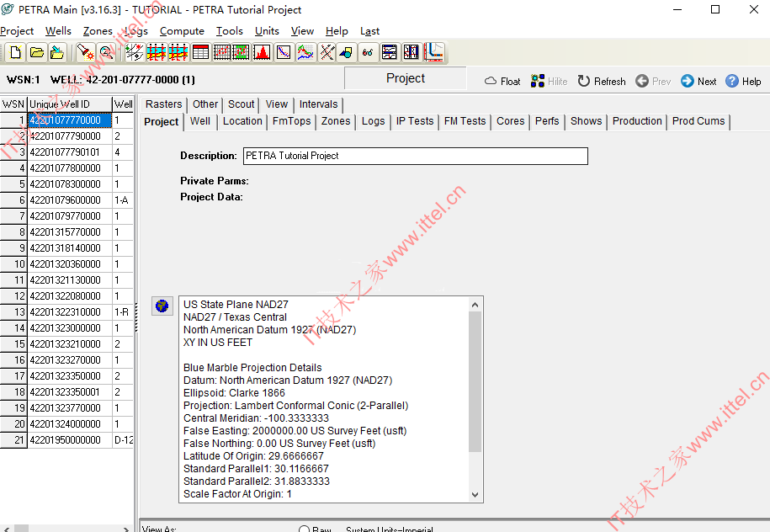Open the Wells menu

[x=58, y=31]
